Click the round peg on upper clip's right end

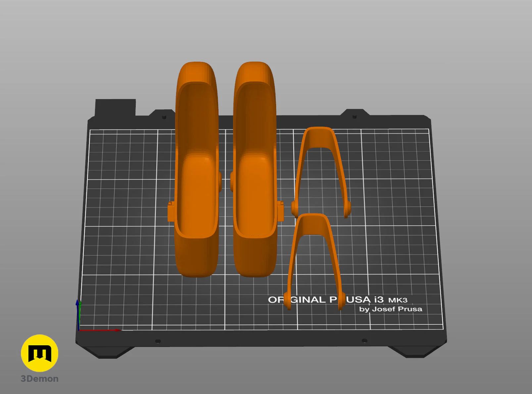coord(347,209)
